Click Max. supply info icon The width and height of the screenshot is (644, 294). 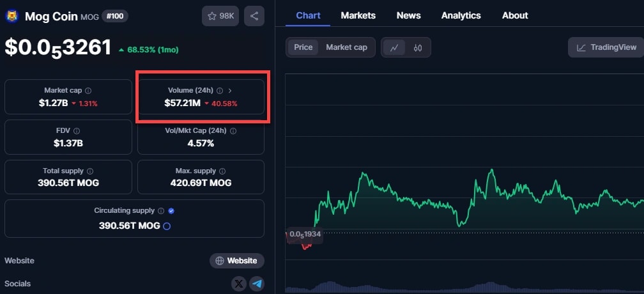(x=222, y=171)
